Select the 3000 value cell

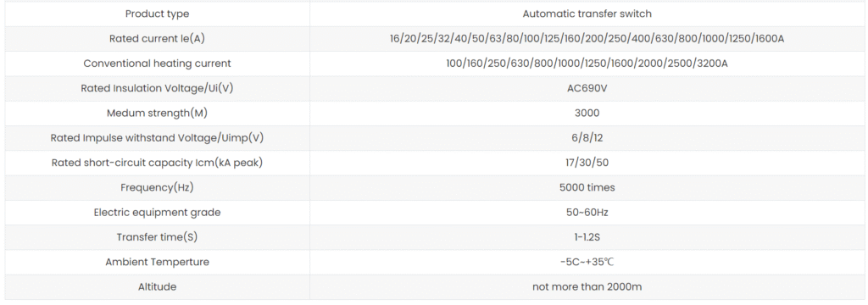[587, 113]
